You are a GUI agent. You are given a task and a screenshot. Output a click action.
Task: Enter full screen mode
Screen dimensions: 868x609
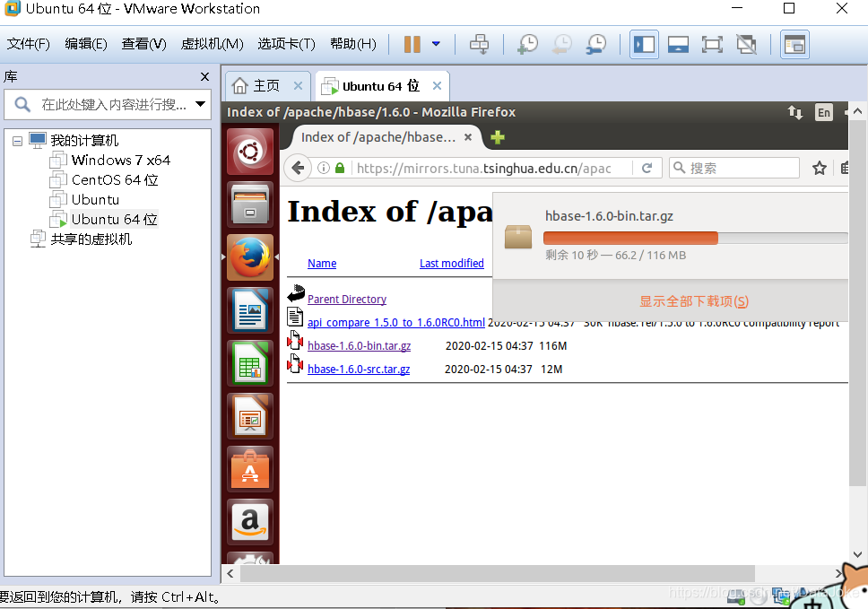pos(712,44)
